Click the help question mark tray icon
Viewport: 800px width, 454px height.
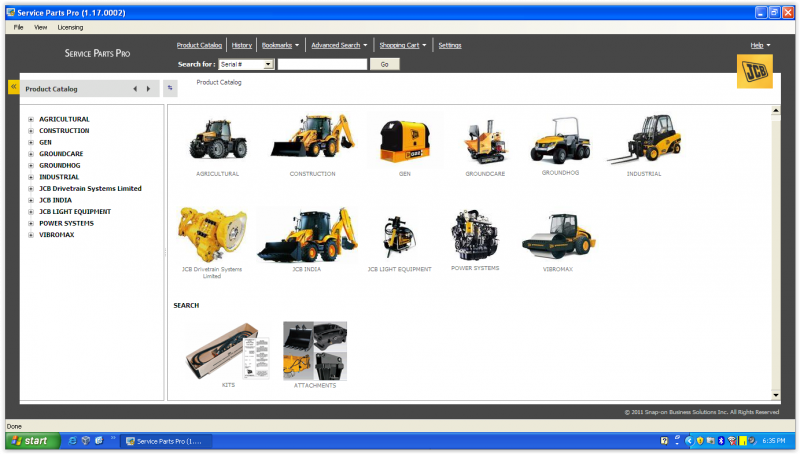[x=664, y=441]
